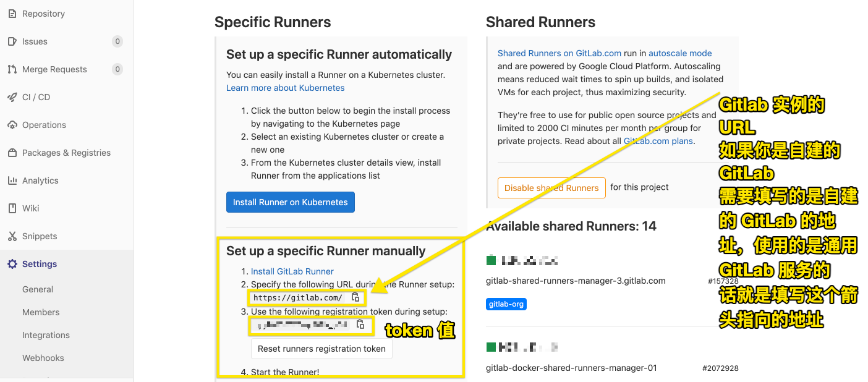
Task: Click Reset runners registration token button
Action: [321, 349]
